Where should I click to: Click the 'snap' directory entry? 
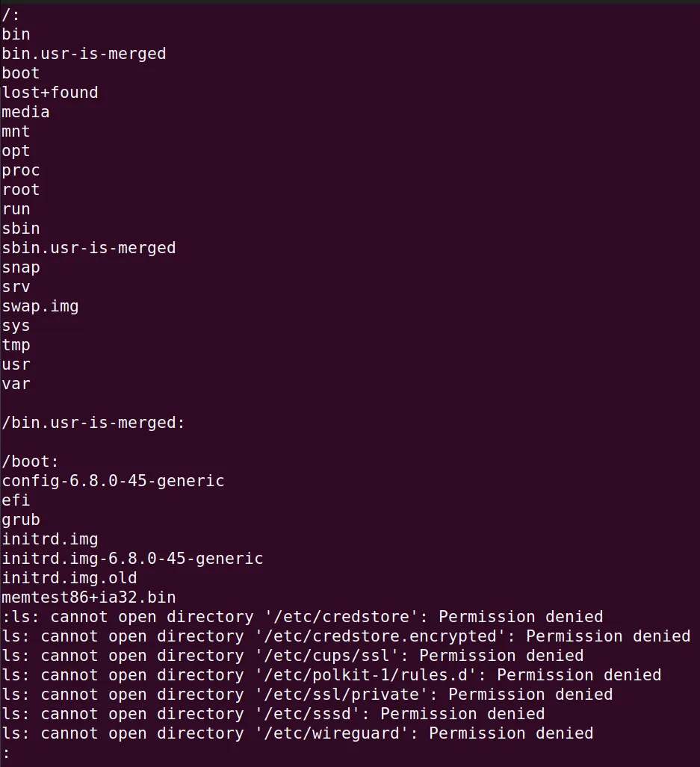21,267
